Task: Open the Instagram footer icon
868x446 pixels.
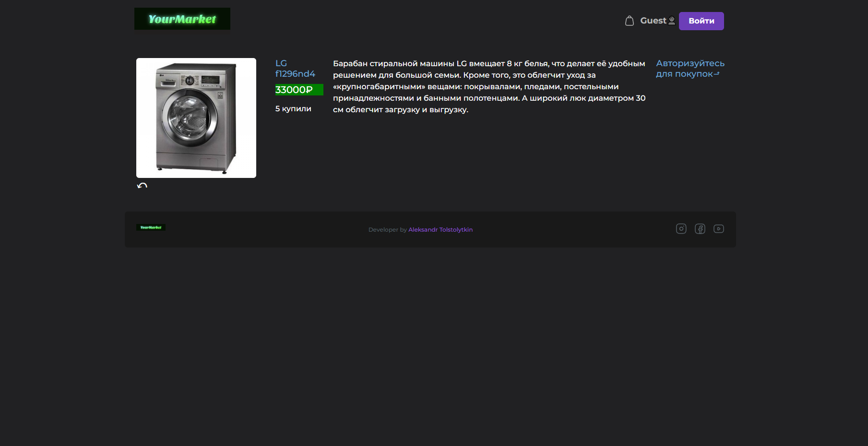Action: click(x=681, y=229)
